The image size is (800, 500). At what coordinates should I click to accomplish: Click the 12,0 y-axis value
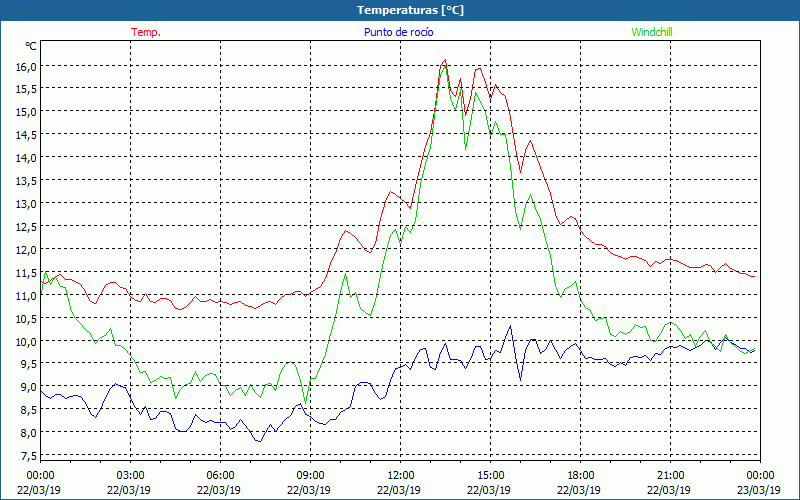[x=27, y=250]
